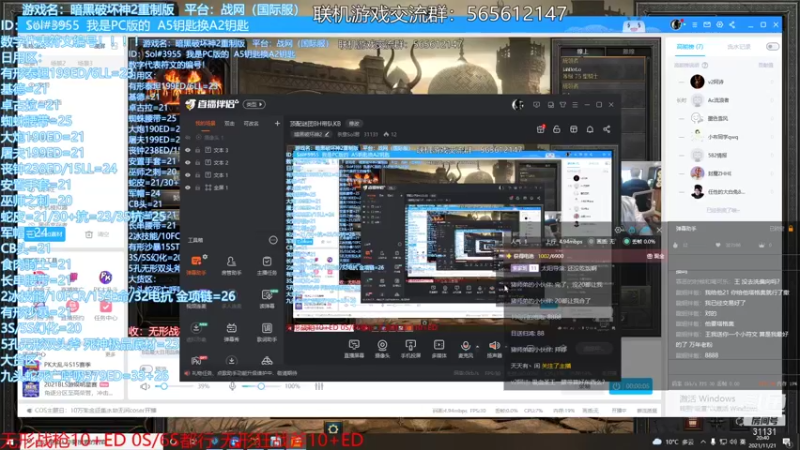Collapse the 工具箱 section with the minus circle

tap(273, 240)
